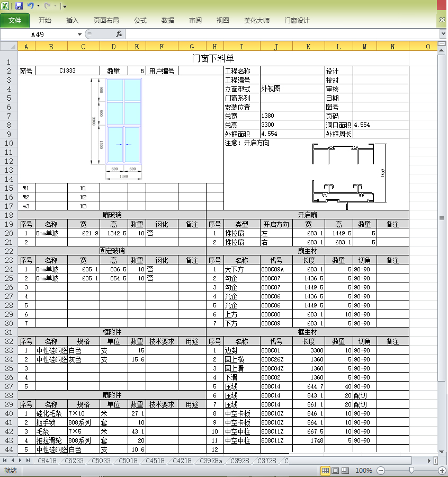Open the Undo history dropdown arrow
This screenshot has height=477, width=448.
click(x=38, y=6)
